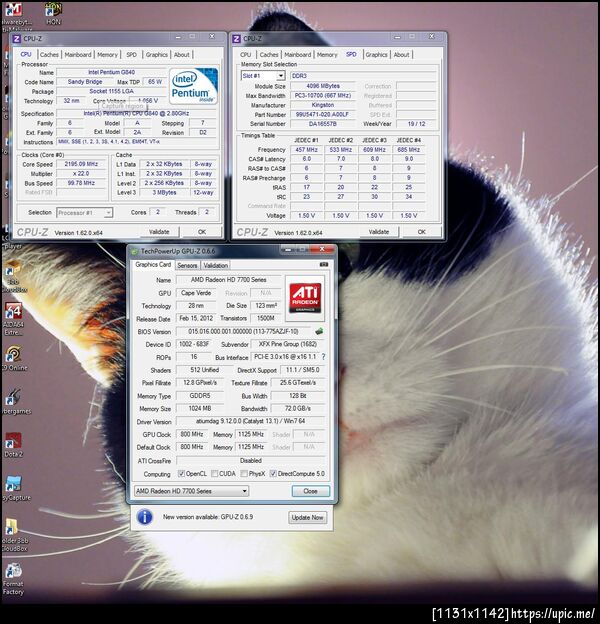Switch to Sensors tab in GPU-Z
Image resolution: width=600 pixels, height=624 pixels.
point(187,265)
